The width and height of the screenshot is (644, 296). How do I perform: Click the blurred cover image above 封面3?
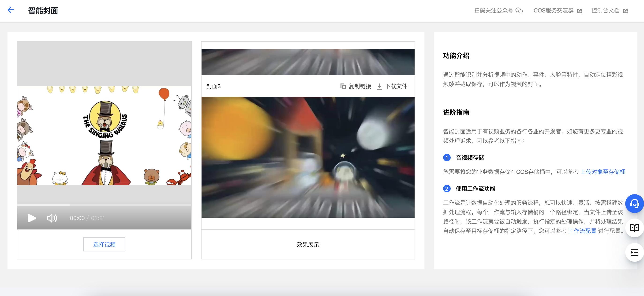click(308, 62)
